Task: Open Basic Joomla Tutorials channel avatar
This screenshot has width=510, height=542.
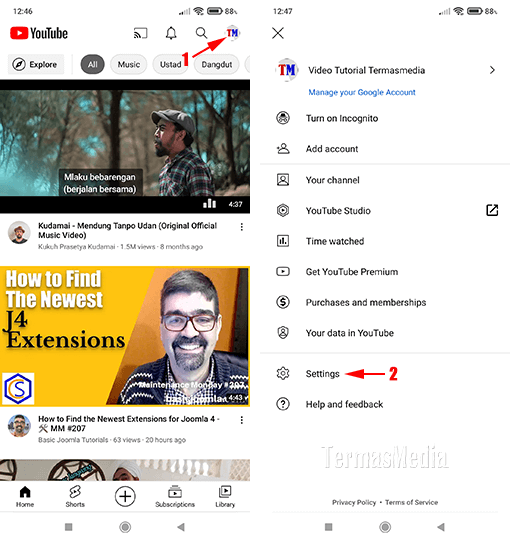Action: tap(19, 426)
